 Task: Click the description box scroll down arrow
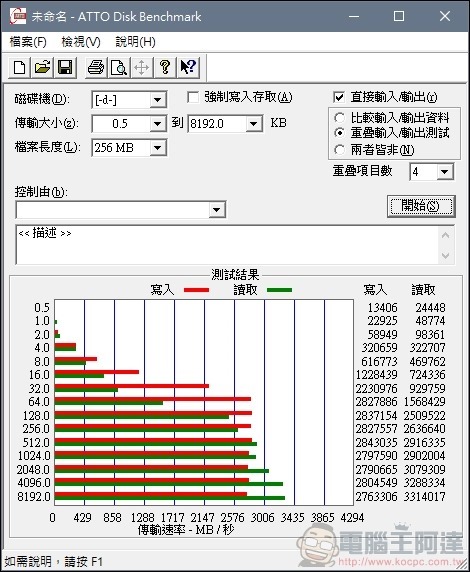coord(446,255)
